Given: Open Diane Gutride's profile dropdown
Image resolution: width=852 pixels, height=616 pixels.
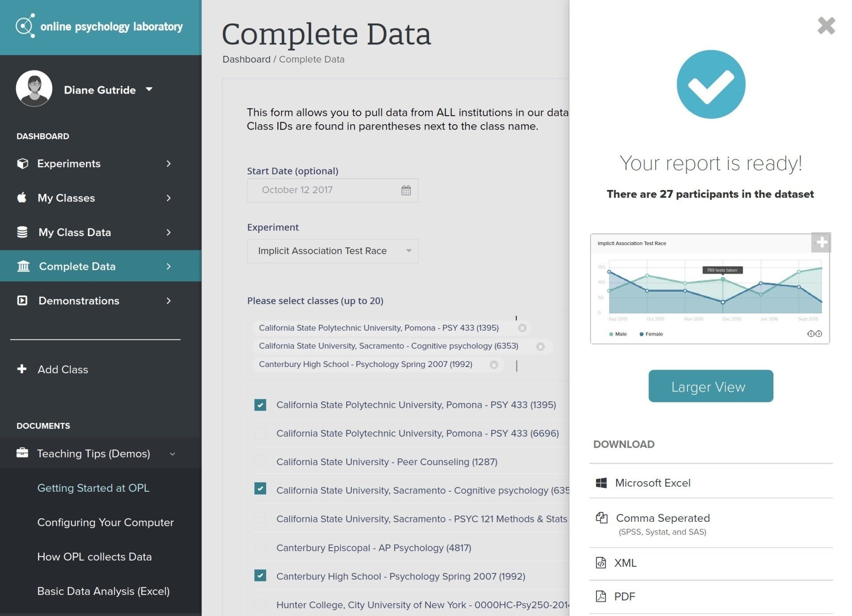Looking at the screenshot, I should click(x=149, y=90).
